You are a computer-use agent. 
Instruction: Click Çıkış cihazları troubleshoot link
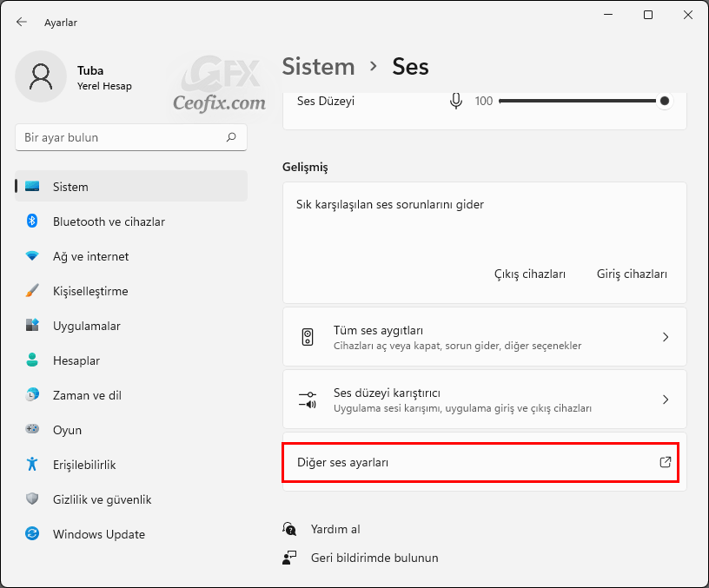click(529, 274)
